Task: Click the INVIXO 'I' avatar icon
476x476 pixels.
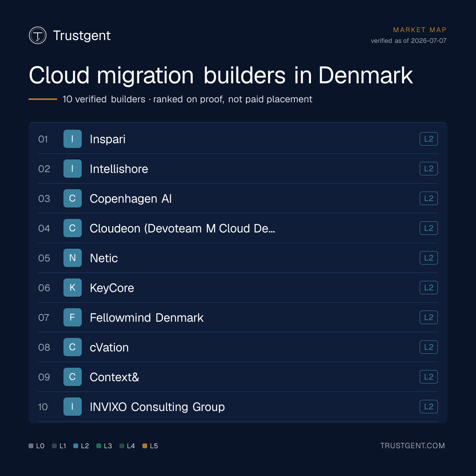Action: coord(73,407)
